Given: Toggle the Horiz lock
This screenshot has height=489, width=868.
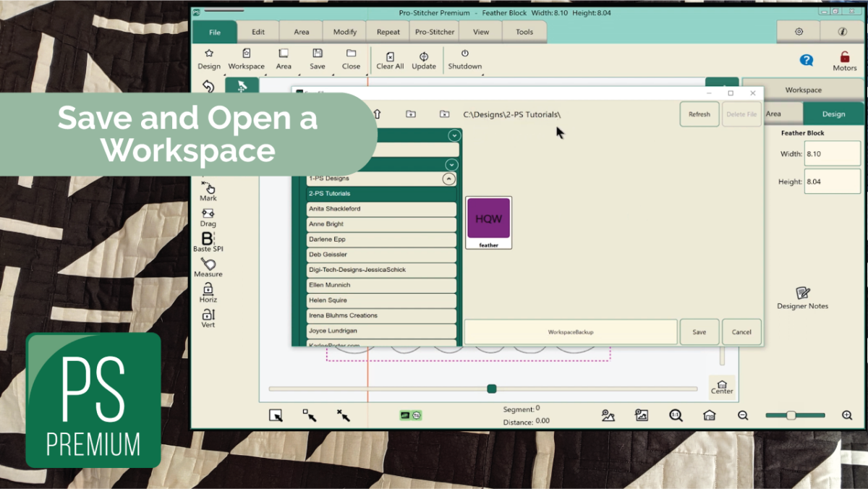Looking at the screenshot, I should pos(208,289).
